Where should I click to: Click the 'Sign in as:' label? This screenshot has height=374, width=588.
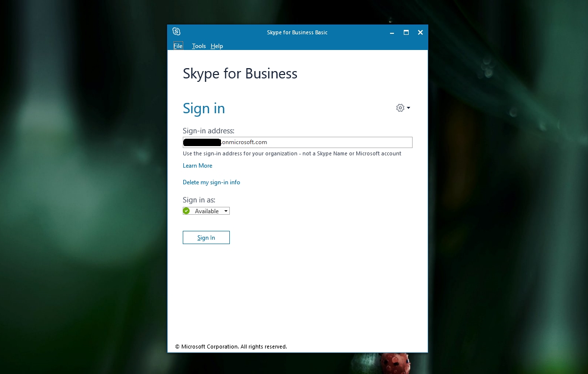199,200
